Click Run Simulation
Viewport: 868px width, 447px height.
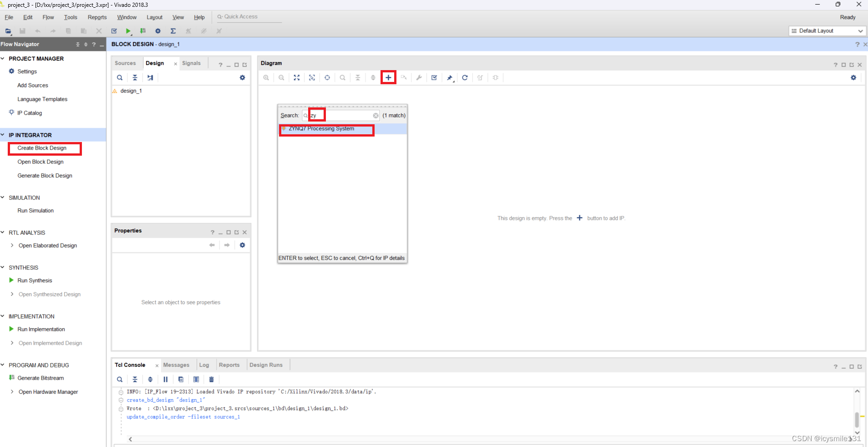(36, 211)
